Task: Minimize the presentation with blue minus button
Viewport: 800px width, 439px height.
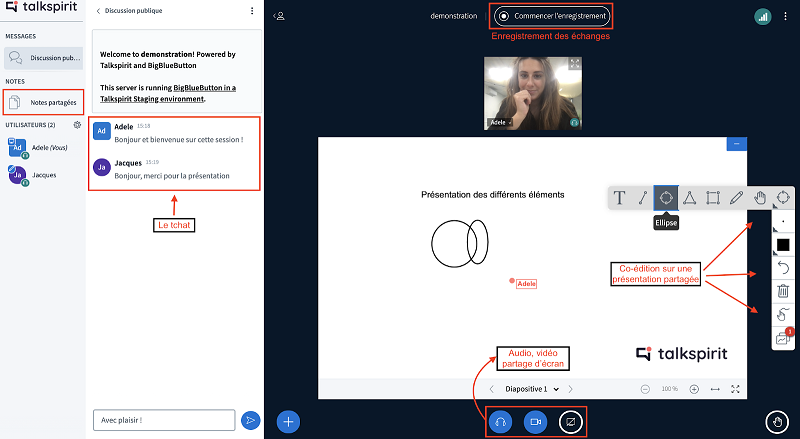Action: pyautogui.click(x=736, y=144)
